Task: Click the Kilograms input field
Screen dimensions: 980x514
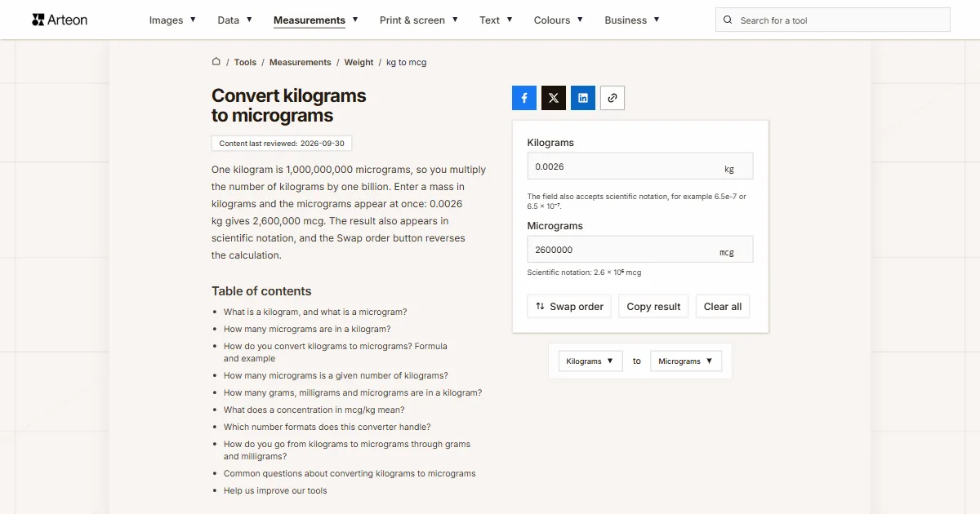Action: [x=640, y=166]
